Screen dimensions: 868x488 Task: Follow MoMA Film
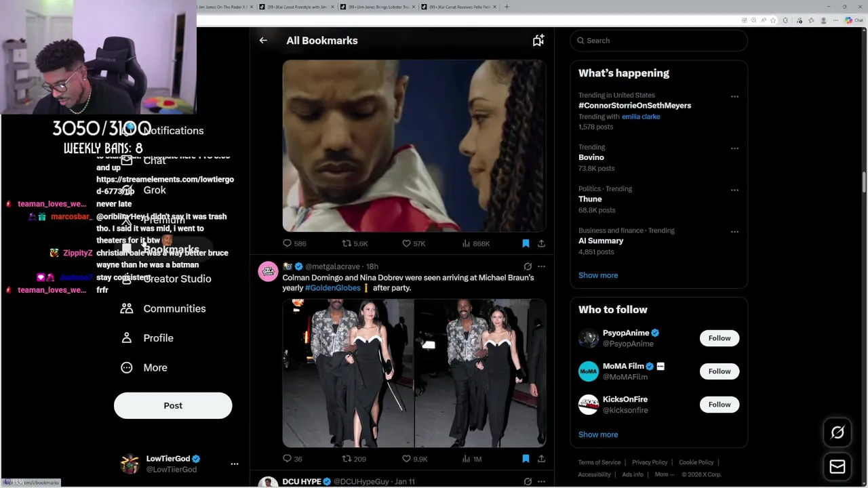(x=719, y=371)
